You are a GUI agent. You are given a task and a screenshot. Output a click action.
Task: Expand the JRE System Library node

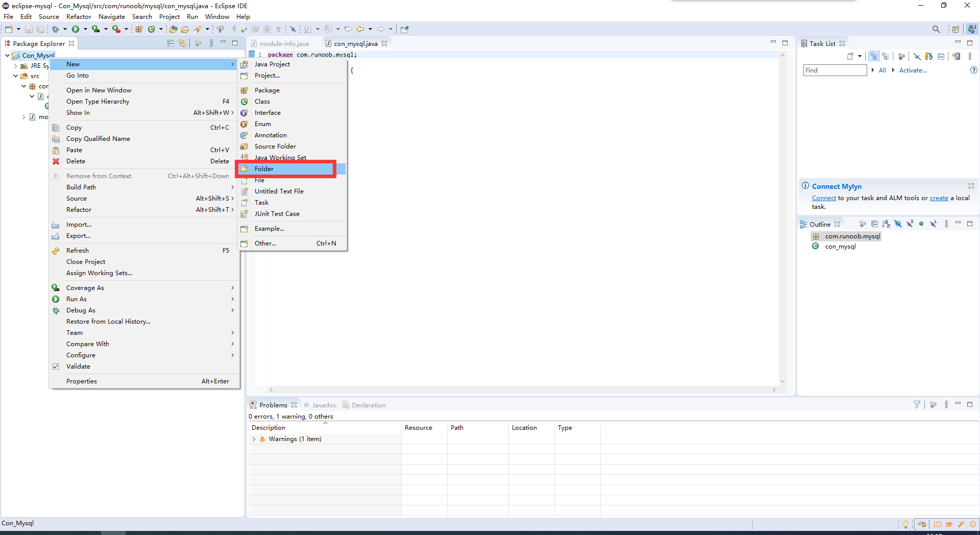click(x=15, y=66)
